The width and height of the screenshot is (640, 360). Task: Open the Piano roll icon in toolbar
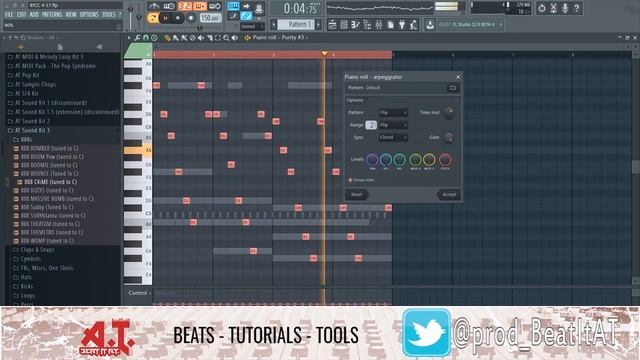356,25
